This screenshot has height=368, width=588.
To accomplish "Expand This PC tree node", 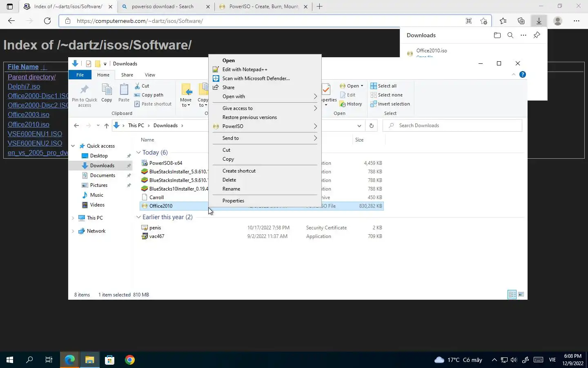I will coord(73,218).
